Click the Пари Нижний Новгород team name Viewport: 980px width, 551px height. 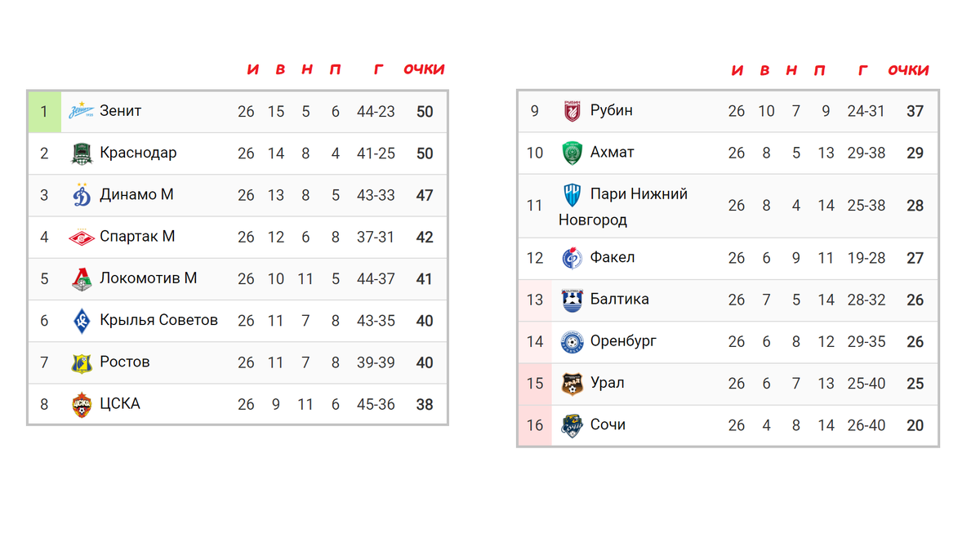pos(623,207)
